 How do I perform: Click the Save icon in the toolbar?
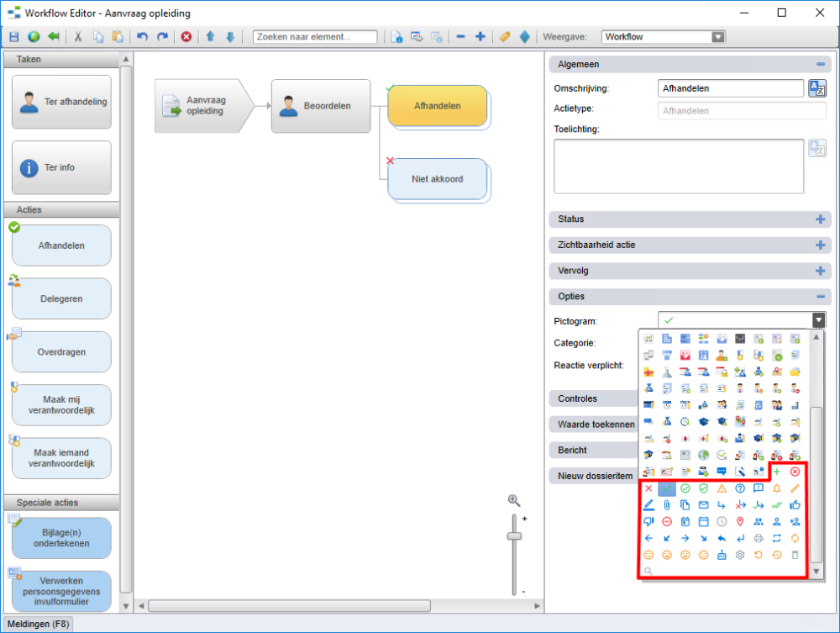pyautogui.click(x=13, y=37)
